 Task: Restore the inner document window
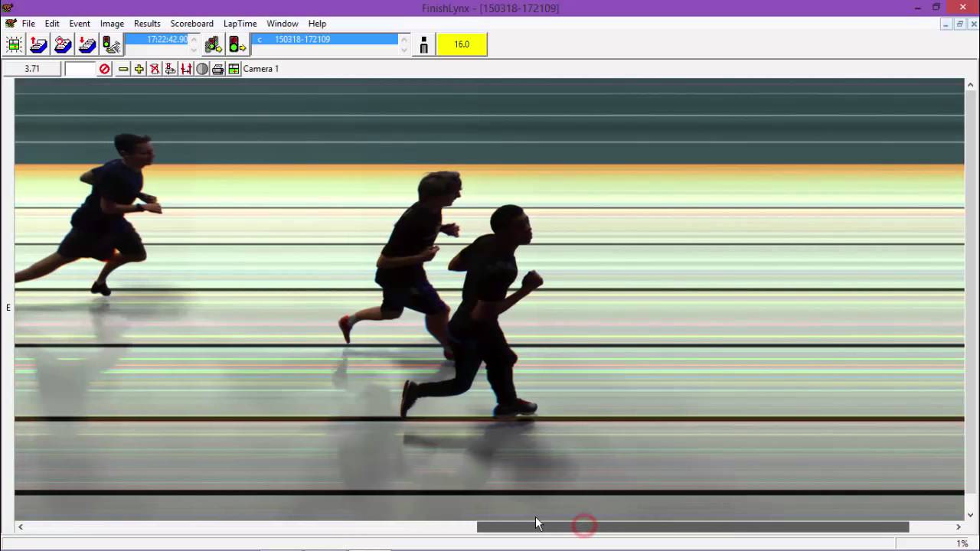(959, 24)
